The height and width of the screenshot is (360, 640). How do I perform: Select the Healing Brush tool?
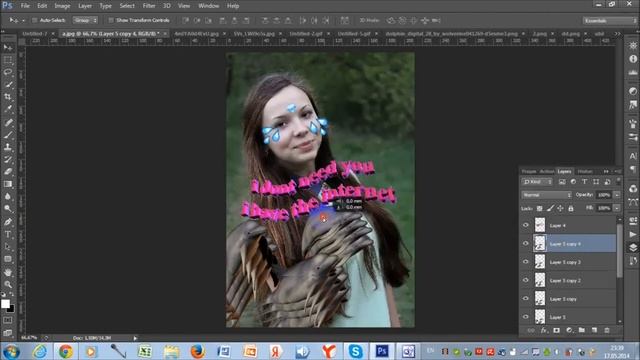pos(8,122)
